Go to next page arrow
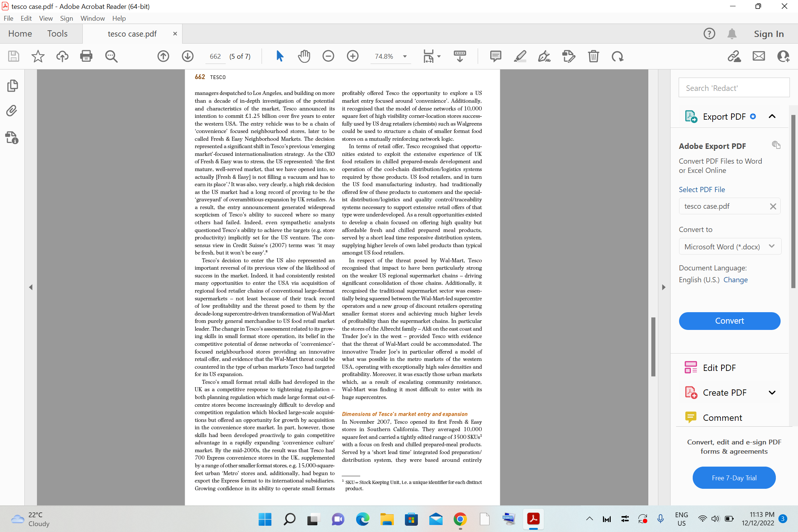 point(188,56)
